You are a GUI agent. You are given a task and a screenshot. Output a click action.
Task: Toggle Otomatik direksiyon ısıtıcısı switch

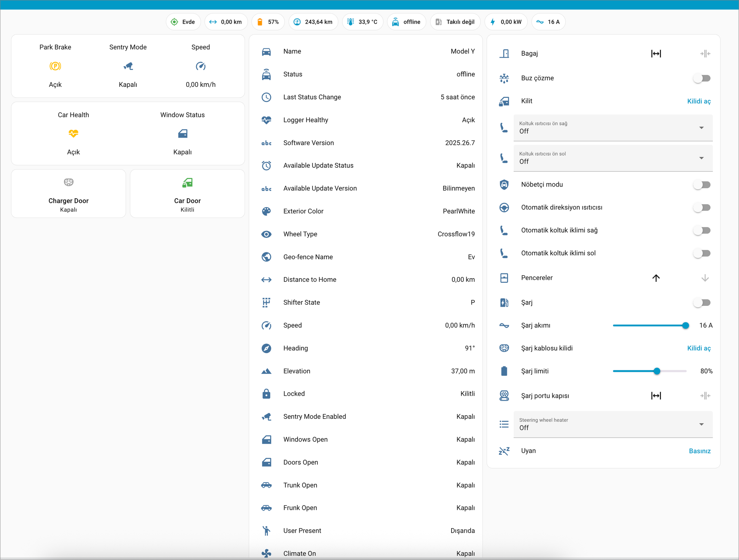[702, 207]
